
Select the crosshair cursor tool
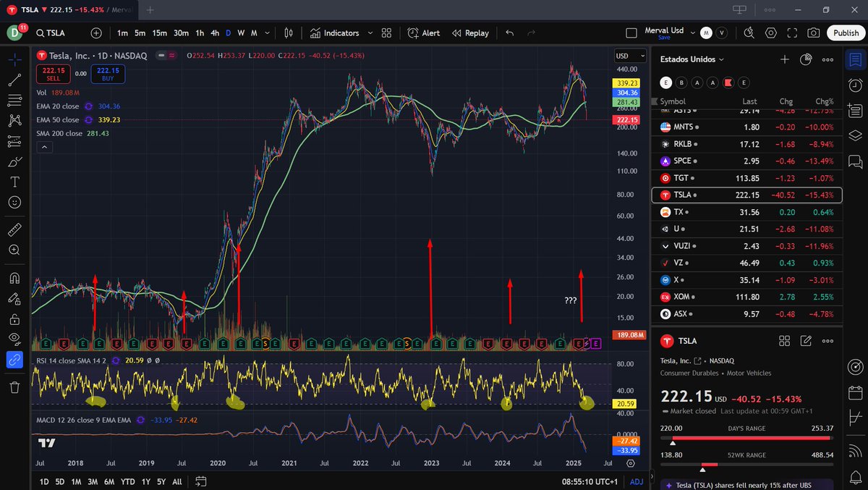point(14,59)
